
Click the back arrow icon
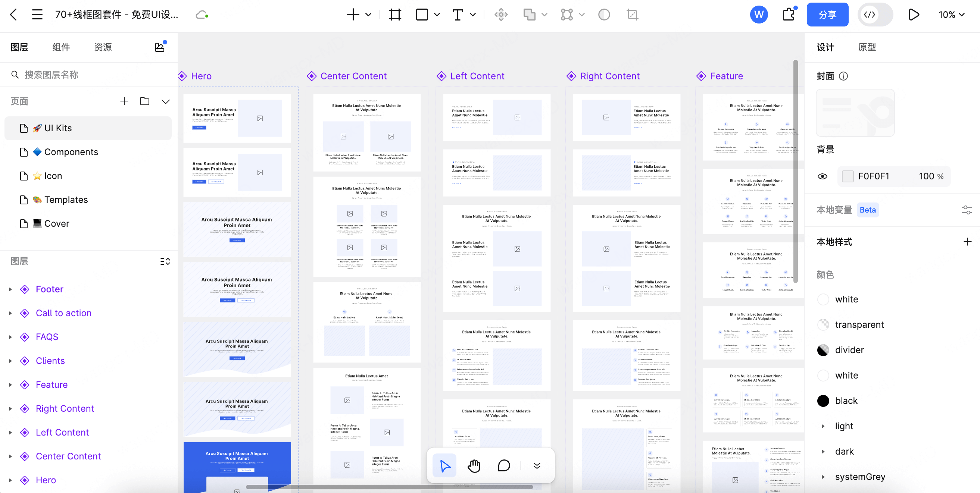[14, 15]
